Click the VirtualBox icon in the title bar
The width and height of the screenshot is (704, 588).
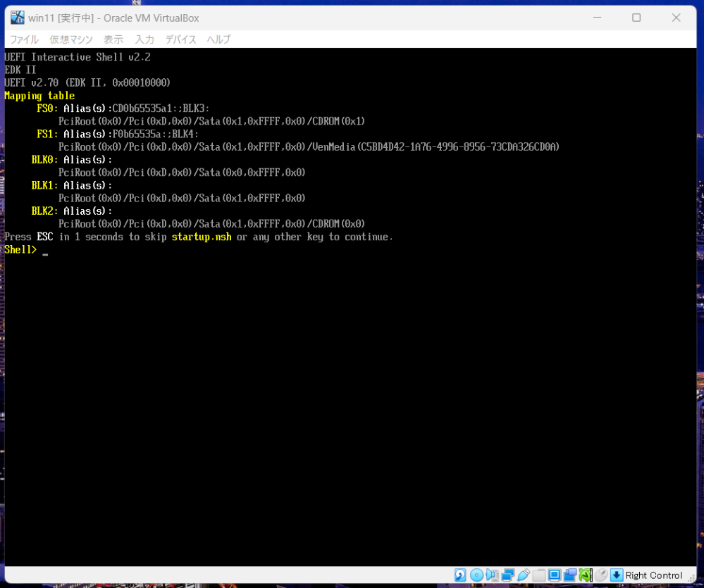(x=18, y=18)
